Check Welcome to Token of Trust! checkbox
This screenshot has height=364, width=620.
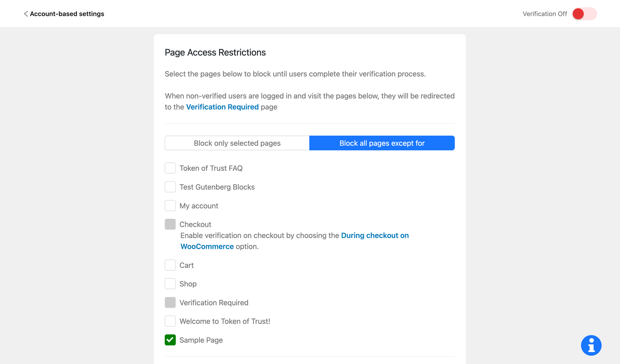[170, 321]
